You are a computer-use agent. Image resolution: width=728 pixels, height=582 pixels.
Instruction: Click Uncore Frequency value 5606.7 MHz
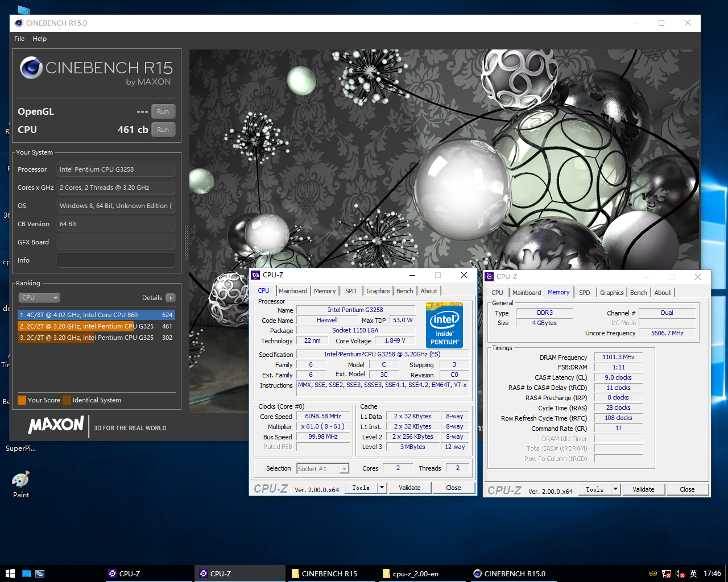pyautogui.click(x=668, y=333)
